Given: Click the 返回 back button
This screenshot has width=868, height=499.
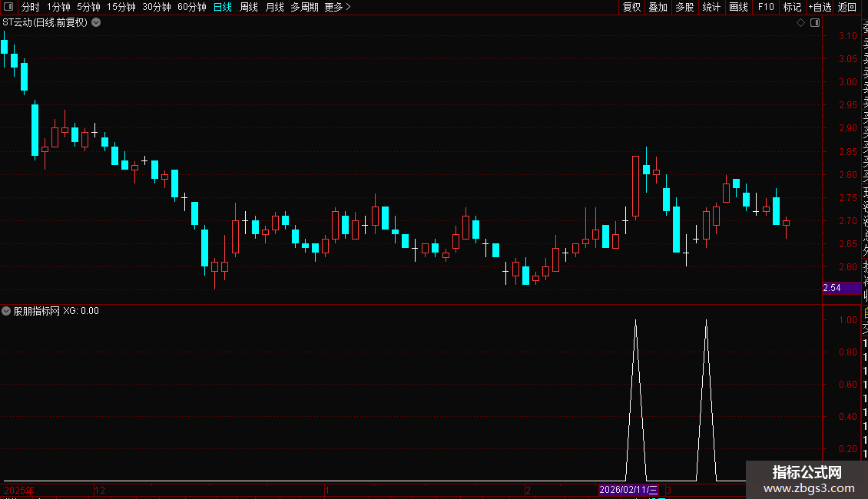Looking at the screenshot, I should click(847, 7).
